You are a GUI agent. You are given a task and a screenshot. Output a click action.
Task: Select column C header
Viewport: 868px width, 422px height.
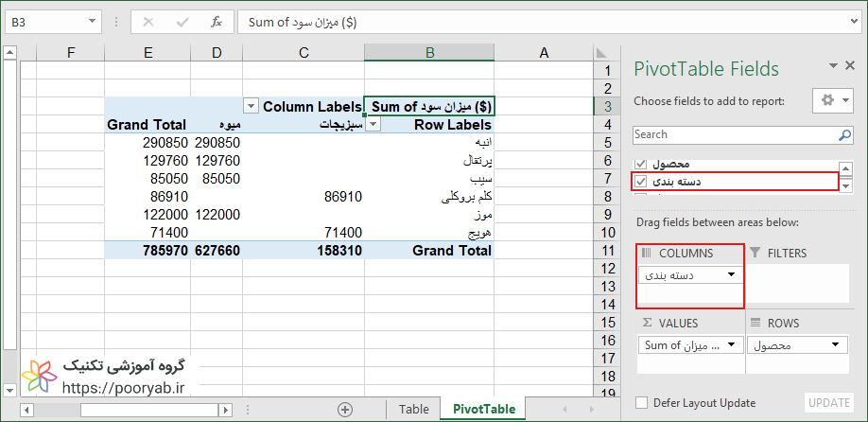point(304,53)
